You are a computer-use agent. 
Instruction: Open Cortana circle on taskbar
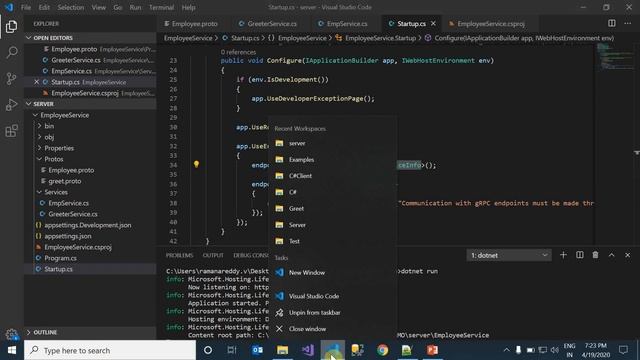[207, 350]
